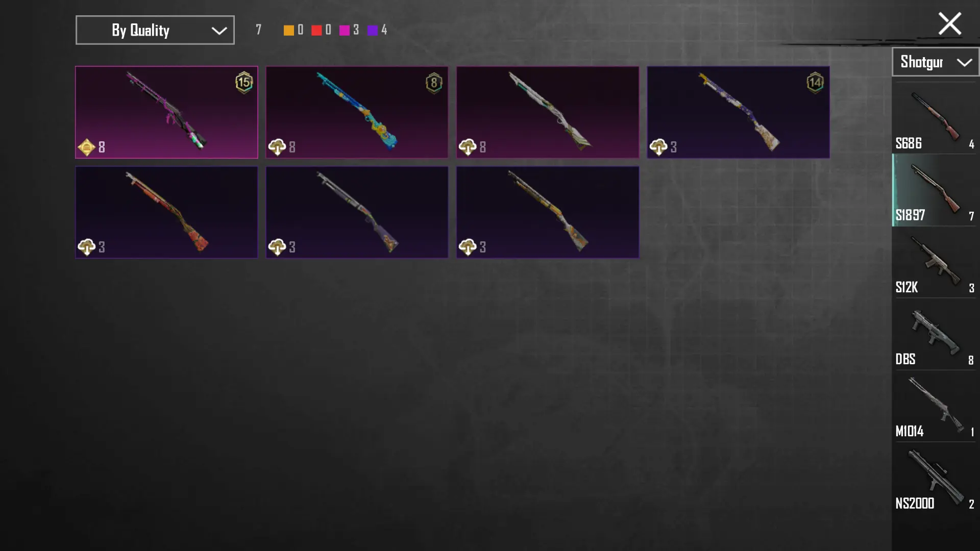The width and height of the screenshot is (980, 551).
Task: Open the By Quality sort dropdown
Action: [155, 30]
